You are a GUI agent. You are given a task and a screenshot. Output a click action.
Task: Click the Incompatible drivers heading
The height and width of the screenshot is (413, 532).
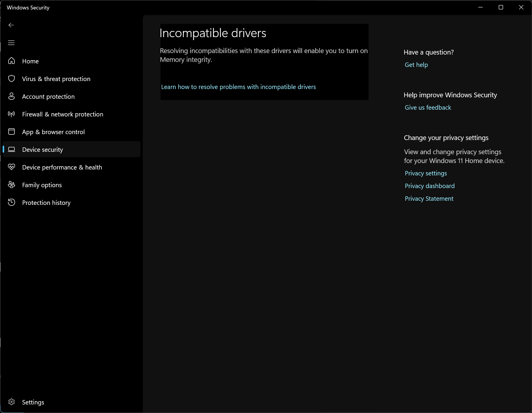[x=213, y=33]
